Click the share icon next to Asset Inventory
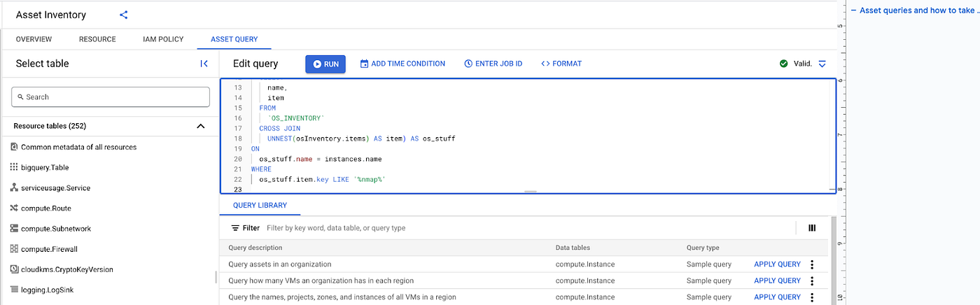This screenshot has height=305, width=980. (124, 15)
